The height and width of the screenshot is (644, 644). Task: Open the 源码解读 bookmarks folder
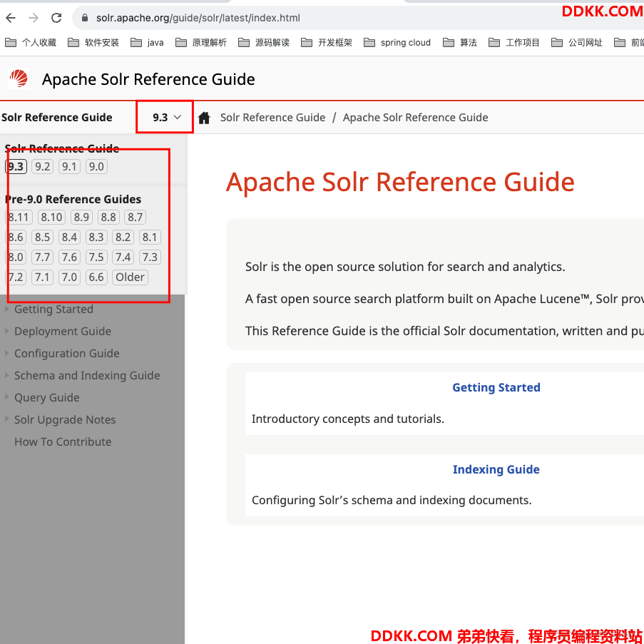tap(264, 42)
